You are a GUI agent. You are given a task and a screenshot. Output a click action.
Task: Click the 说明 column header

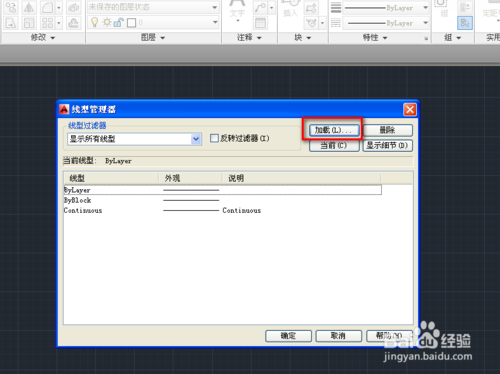(x=301, y=178)
